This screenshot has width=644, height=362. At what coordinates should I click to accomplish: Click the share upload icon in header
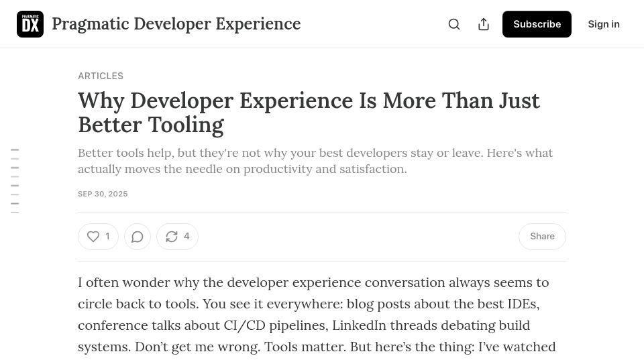(x=484, y=24)
